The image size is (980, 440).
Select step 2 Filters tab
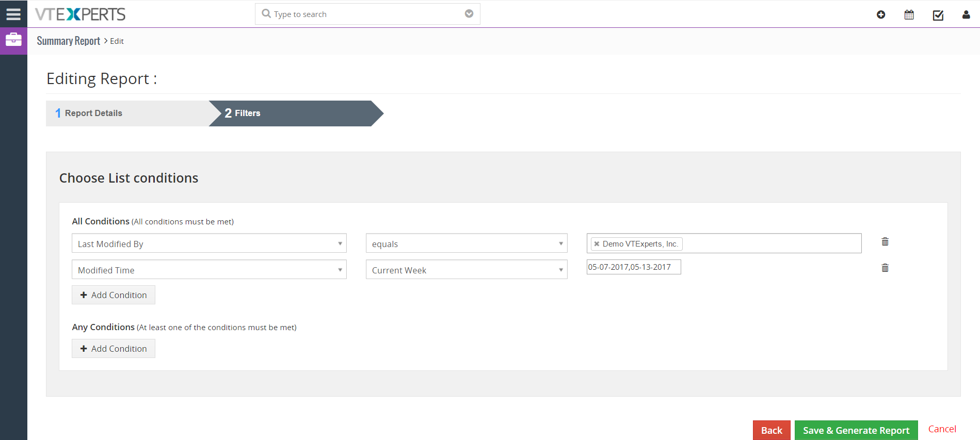[x=296, y=113]
